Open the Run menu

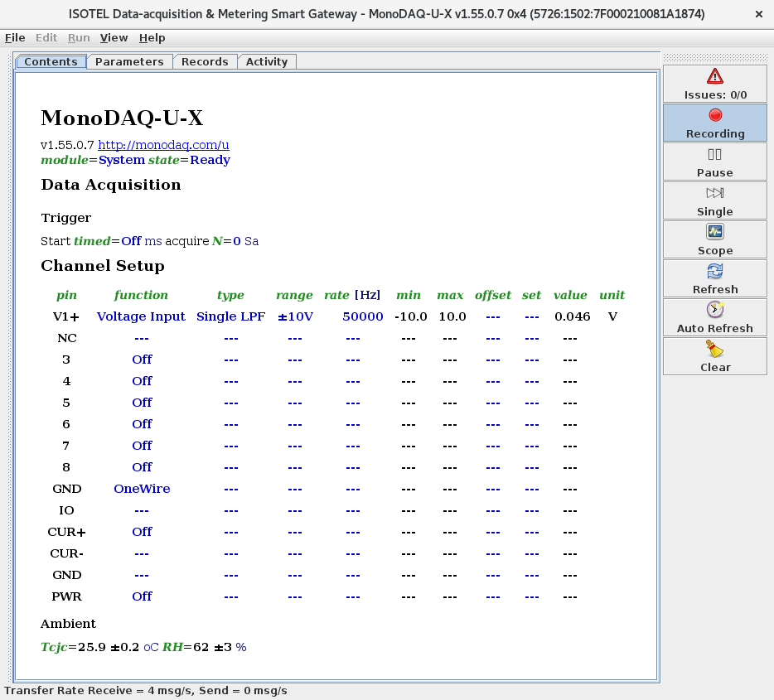click(79, 38)
